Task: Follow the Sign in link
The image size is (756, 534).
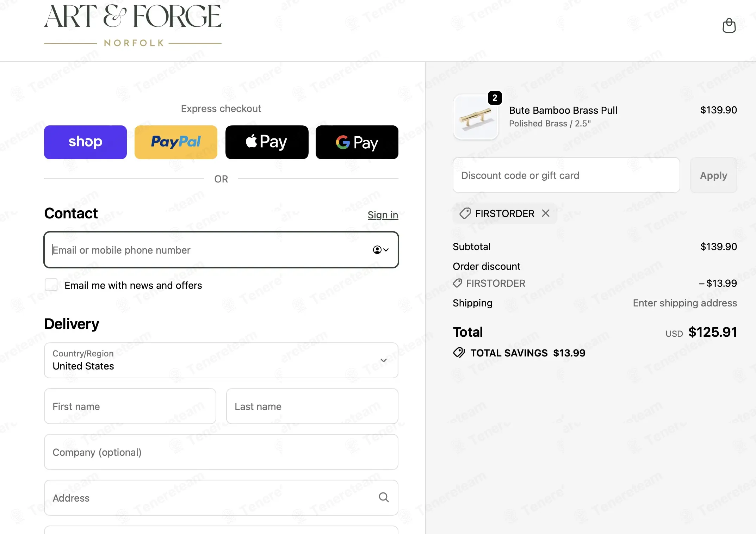Action: coord(383,215)
